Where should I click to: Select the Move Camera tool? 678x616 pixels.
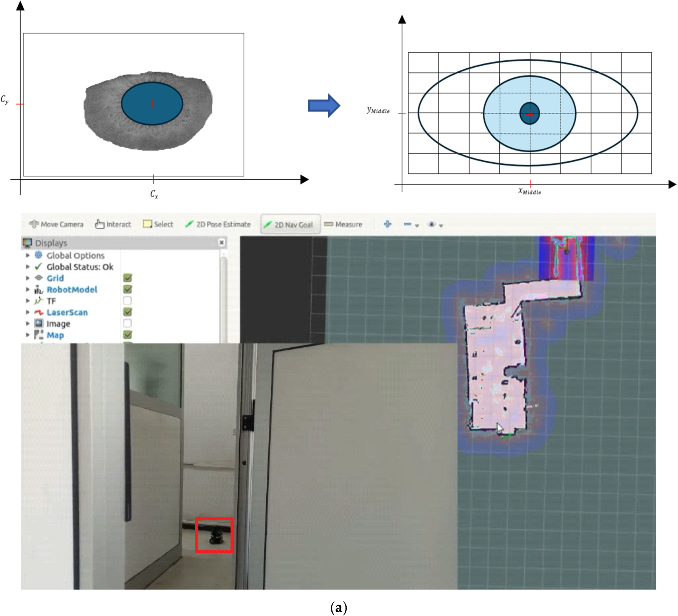tap(57, 224)
